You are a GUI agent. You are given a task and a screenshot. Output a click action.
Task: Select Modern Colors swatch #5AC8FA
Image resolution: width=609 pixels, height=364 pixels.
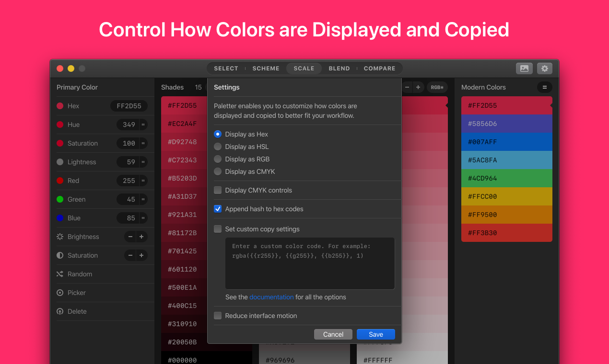pyautogui.click(x=507, y=160)
